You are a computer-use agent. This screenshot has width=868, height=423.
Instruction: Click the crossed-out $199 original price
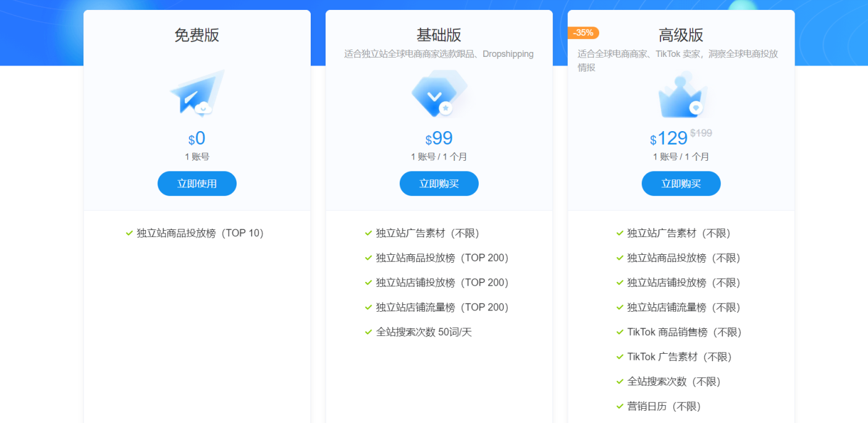click(x=701, y=133)
